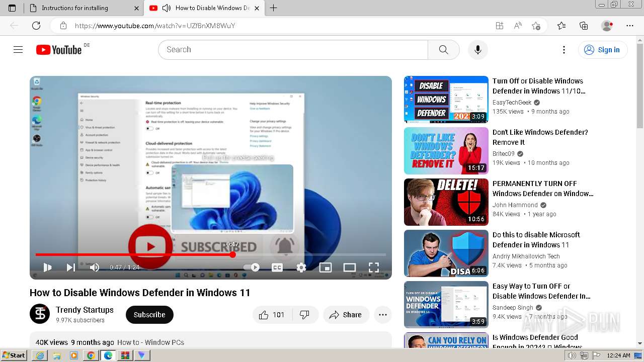Screen dimensions: 644x362
Task: Open YouTube settings three-dot menu
Action: [x=564, y=50]
